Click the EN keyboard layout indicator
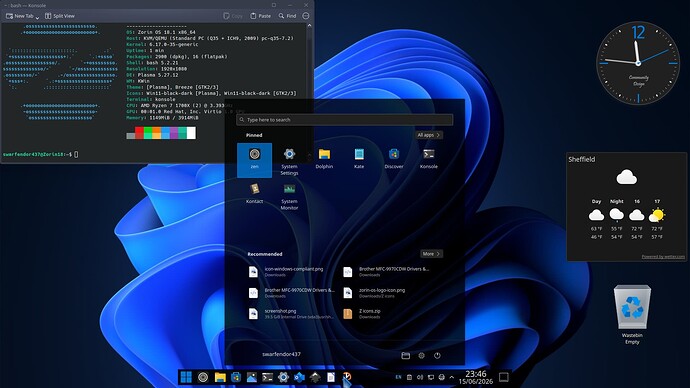Screen dimensions: 690x388 (x=398, y=377)
